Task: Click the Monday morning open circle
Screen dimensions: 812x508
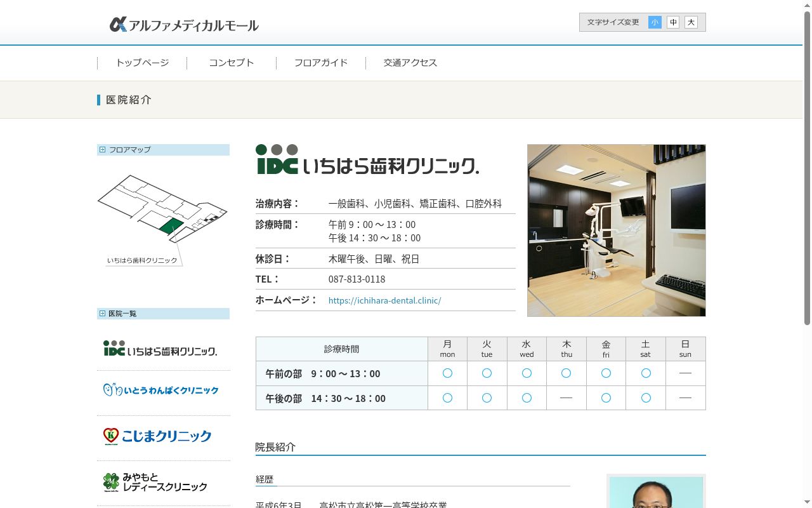Action: click(447, 373)
